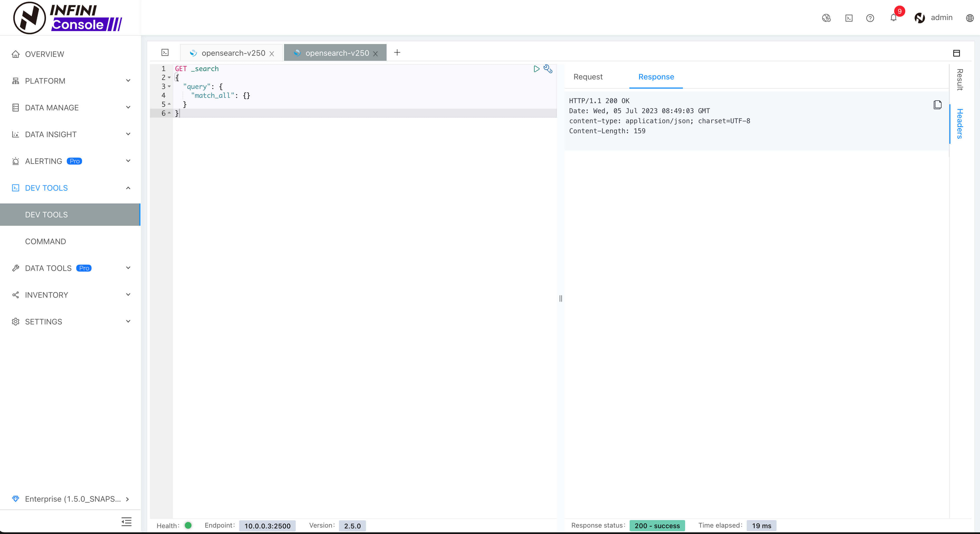The height and width of the screenshot is (534, 980).
Task: Click the Date header line in response
Action: coord(639,111)
